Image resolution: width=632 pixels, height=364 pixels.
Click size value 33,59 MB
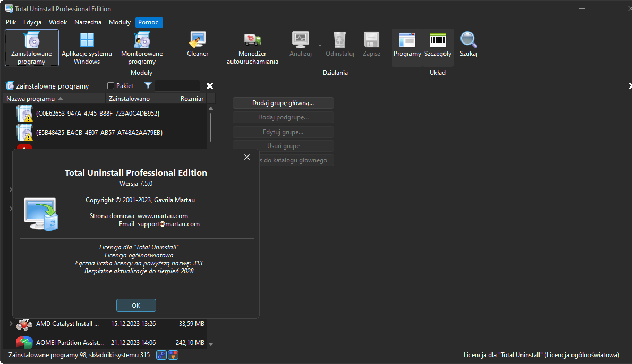pyautogui.click(x=191, y=324)
